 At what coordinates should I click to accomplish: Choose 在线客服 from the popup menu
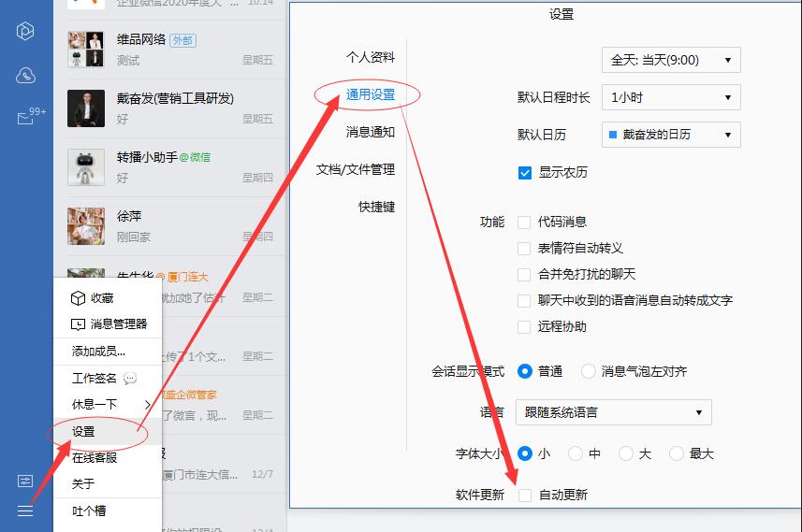tap(108, 458)
